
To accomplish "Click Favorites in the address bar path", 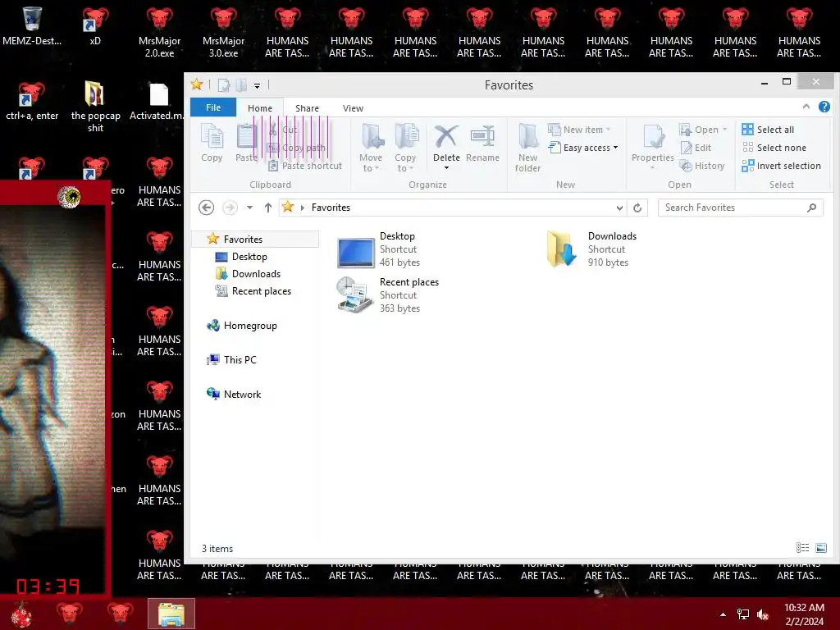I will [331, 208].
